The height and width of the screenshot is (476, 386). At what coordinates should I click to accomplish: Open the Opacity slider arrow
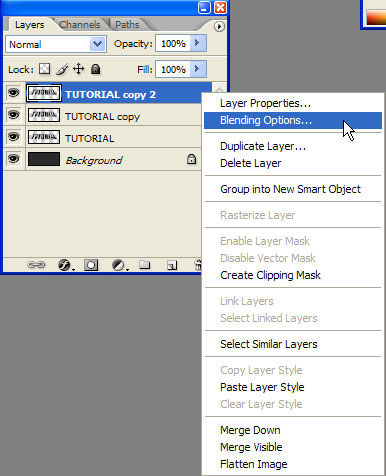click(x=197, y=43)
